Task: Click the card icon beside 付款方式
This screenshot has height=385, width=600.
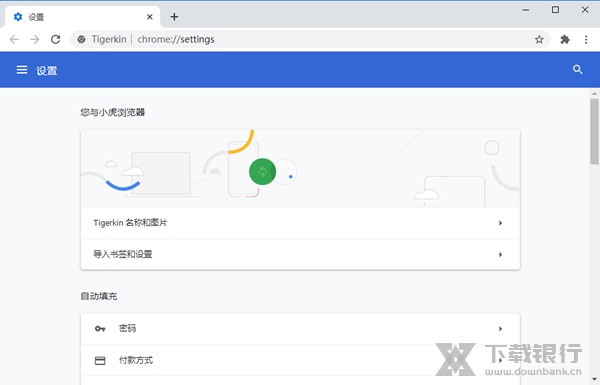Action: [x=100, y=361]
